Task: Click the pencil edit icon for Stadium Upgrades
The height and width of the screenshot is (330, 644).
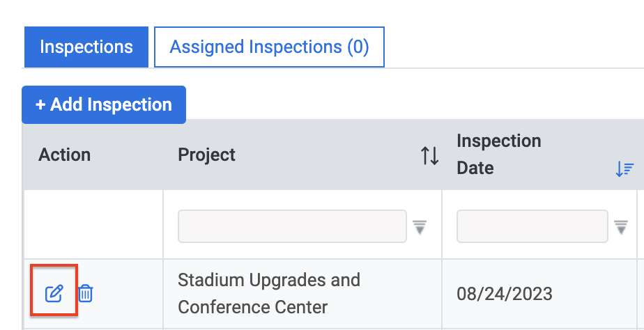Action: [x=54, y=294]
